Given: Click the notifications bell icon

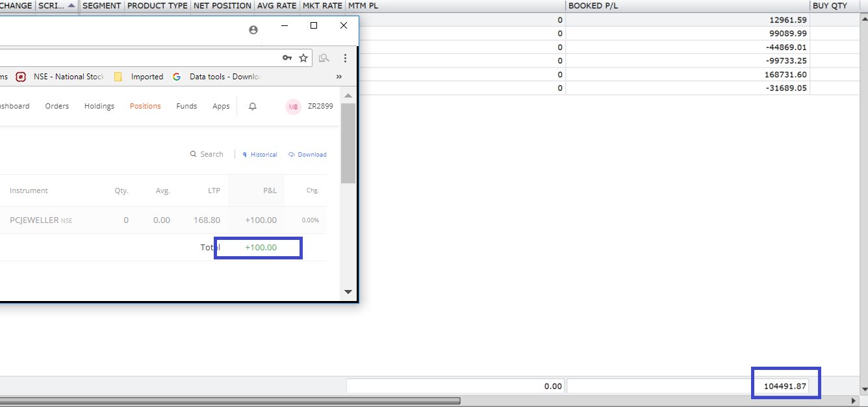Looking at the screenshot, I should pyautogui.click(x=253, y=106).
